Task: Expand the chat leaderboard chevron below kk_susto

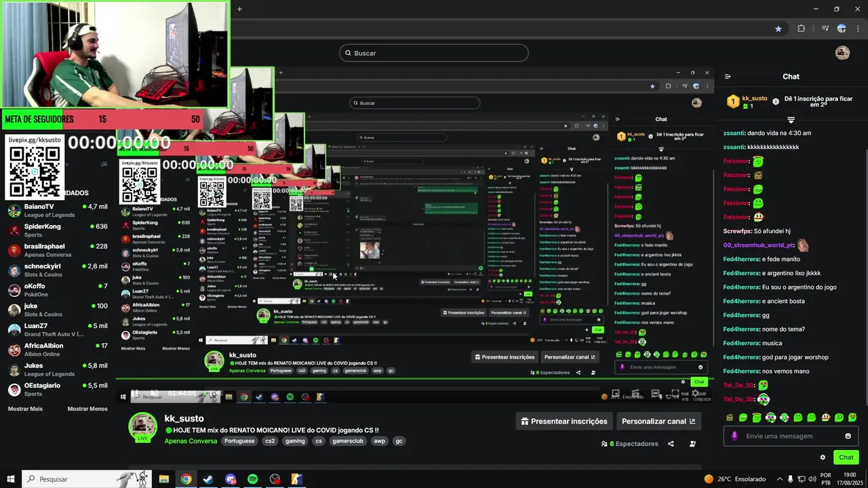Action: click(791, 120)
